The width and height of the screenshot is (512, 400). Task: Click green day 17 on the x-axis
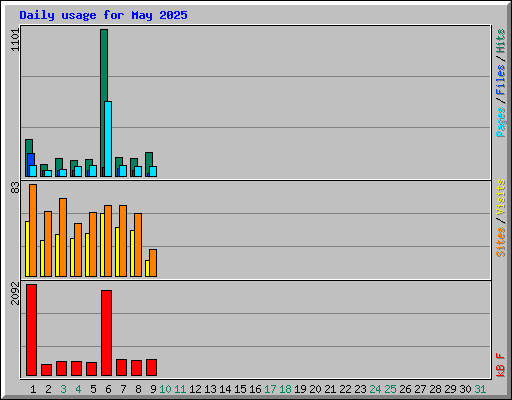[x=270, y=389]
